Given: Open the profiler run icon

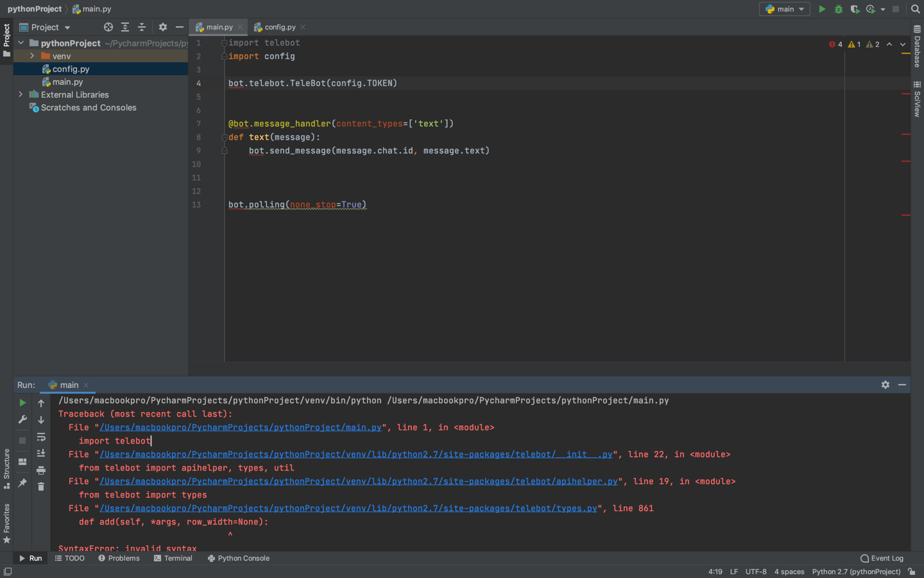Looking at the screenshot, I should click(871, 9).
